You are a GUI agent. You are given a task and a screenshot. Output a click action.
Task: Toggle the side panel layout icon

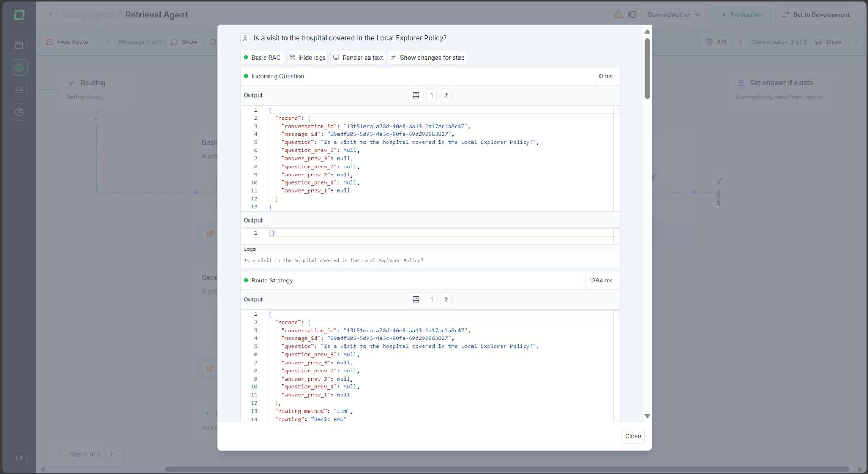(x=632, y=15)
